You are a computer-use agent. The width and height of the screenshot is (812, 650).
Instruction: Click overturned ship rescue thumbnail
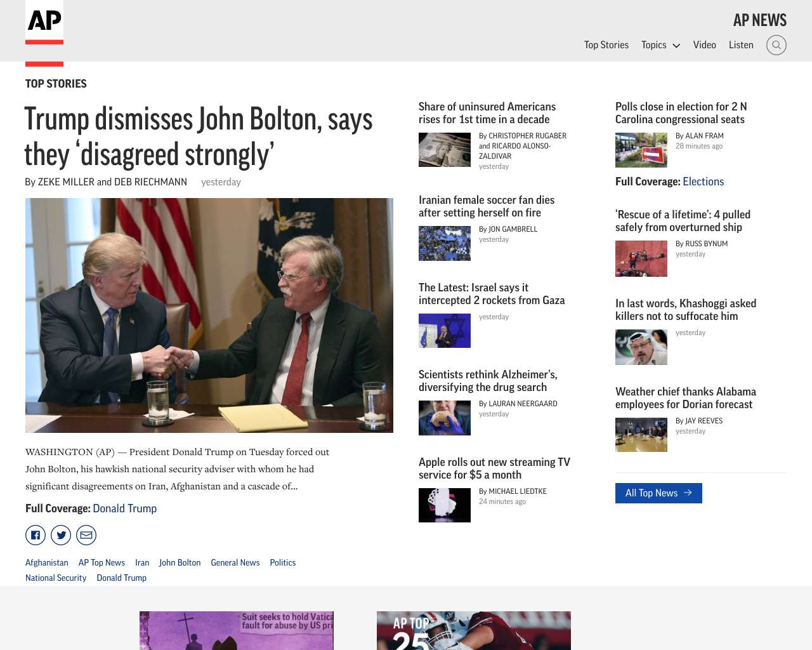(641, 258)
